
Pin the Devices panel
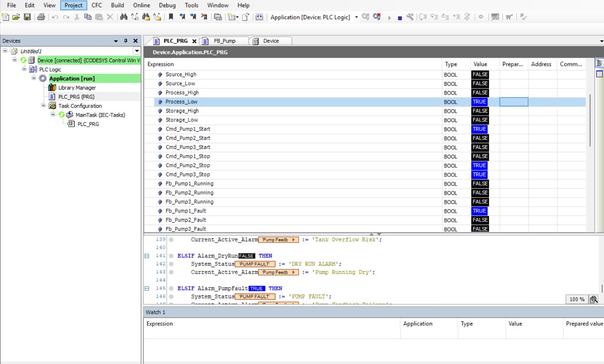pos(126,41)
